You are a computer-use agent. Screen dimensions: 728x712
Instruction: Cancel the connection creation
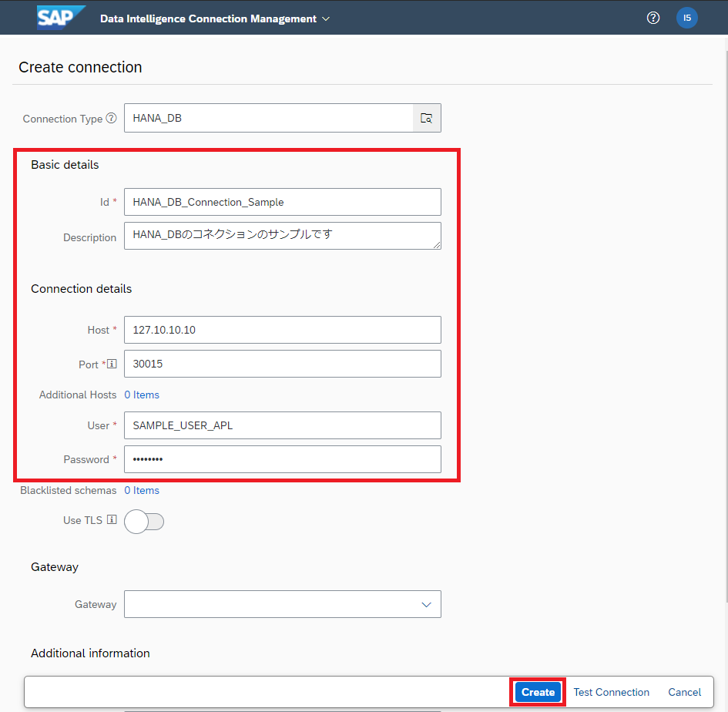point(684,692)
